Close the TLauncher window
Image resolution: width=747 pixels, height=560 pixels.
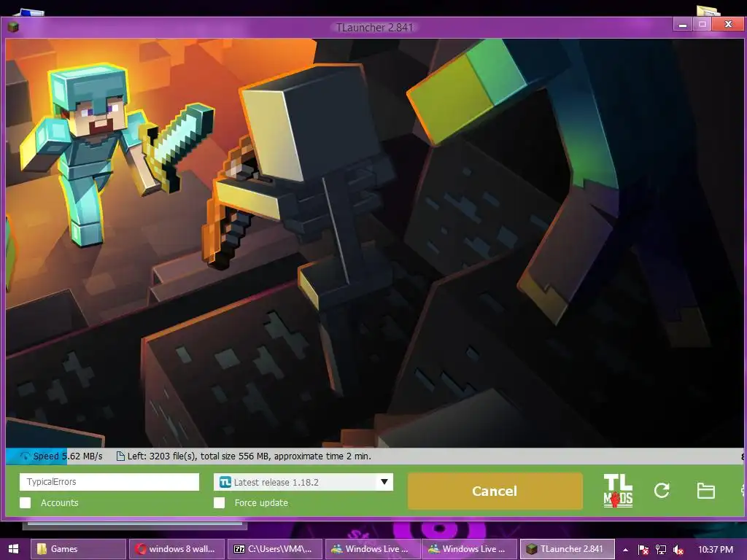tap(728, 24)
